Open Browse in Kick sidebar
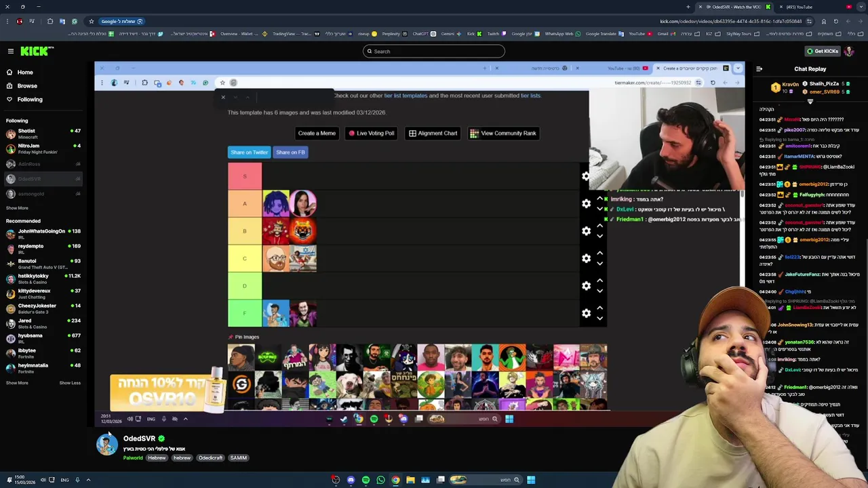 click(x=27, y=85)
